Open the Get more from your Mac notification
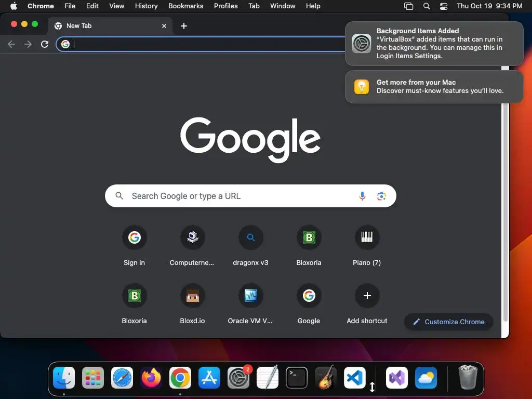Viewport: 532px width, 399px height. coord(434,87)
